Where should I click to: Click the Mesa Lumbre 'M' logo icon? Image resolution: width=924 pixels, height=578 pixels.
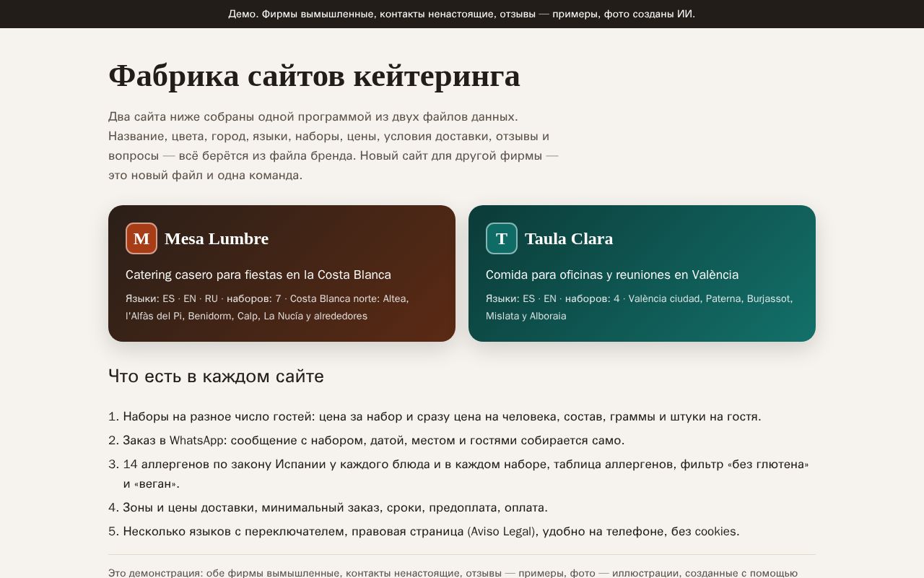pyautogui.click(x=141, y=238)
